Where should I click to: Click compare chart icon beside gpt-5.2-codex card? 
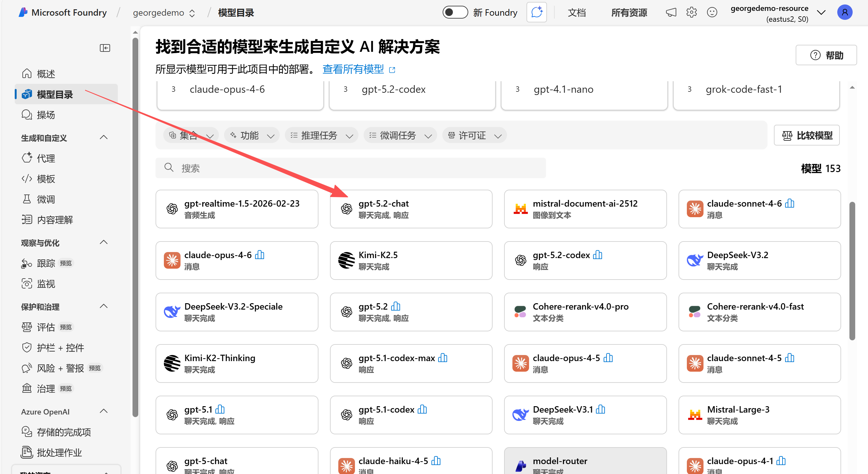tap(598, 255)
